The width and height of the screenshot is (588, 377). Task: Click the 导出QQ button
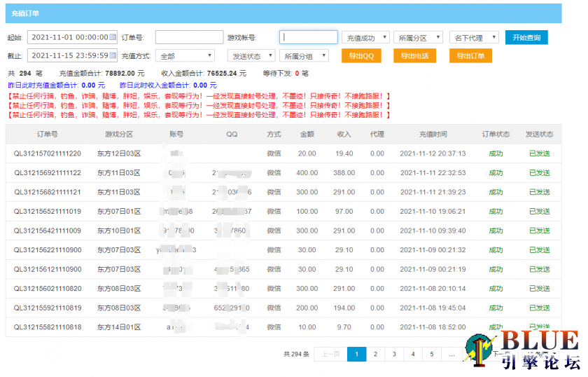click(x=361, y=56)
